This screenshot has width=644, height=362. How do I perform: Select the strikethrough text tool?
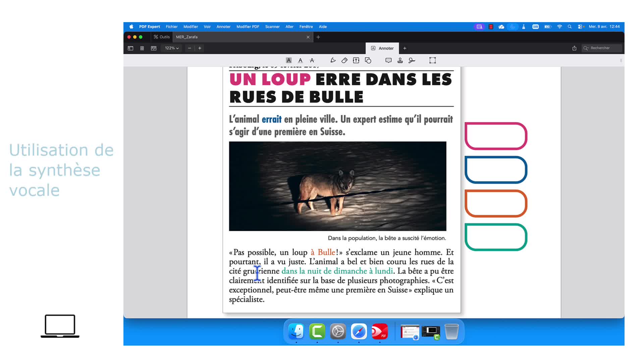click(312, 60)
